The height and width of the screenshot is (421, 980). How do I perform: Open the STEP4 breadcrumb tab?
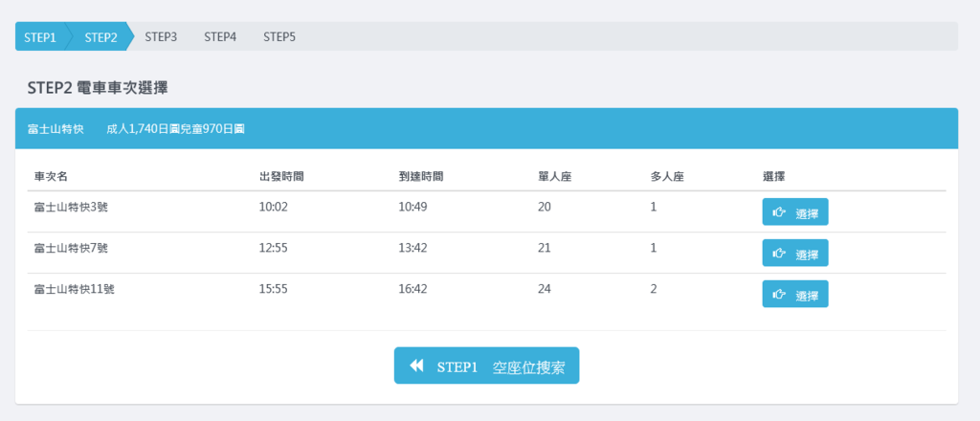[220, 37]
